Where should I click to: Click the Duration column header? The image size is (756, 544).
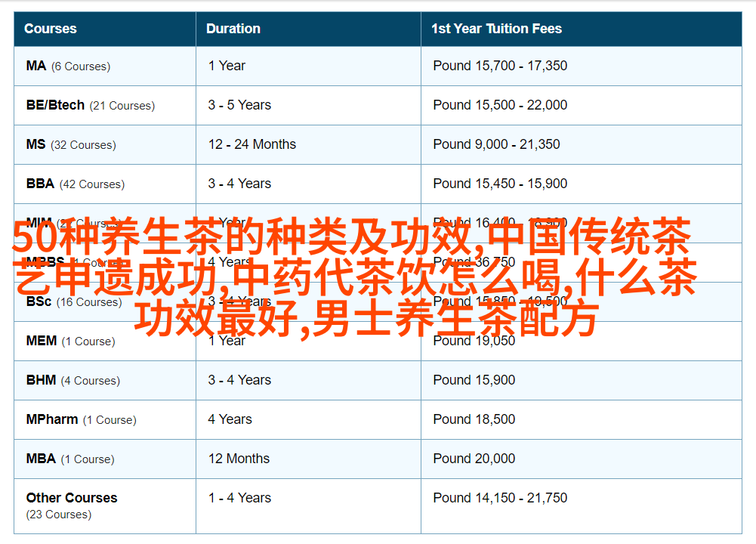coord(233,29)
